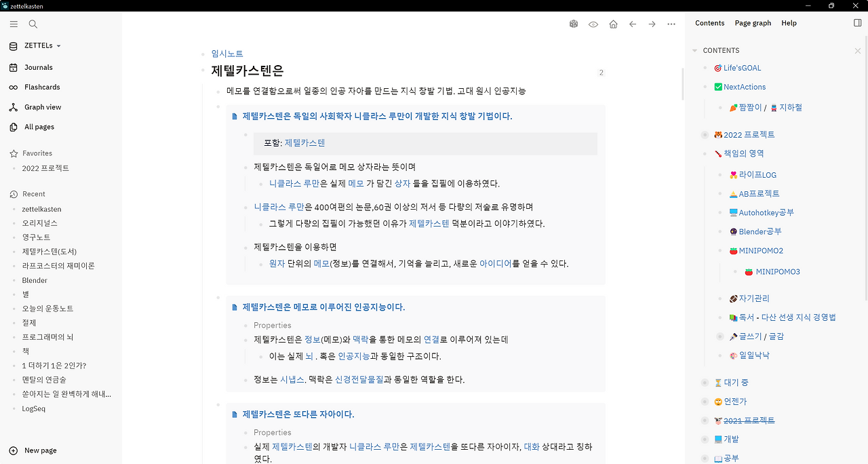Open recent page LogSeq
This screenshot has width=868, height=464.
[x=34, y=408]
